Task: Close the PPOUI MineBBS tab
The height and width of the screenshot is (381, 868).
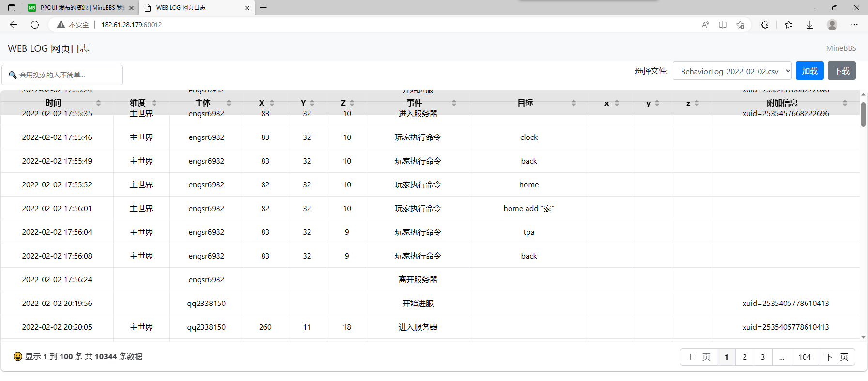Action: (131, 8)
